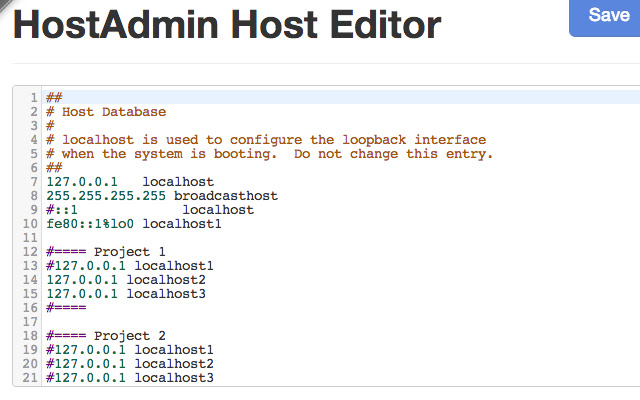Click the HostAdmin Host Editor heading

point(227,25)
